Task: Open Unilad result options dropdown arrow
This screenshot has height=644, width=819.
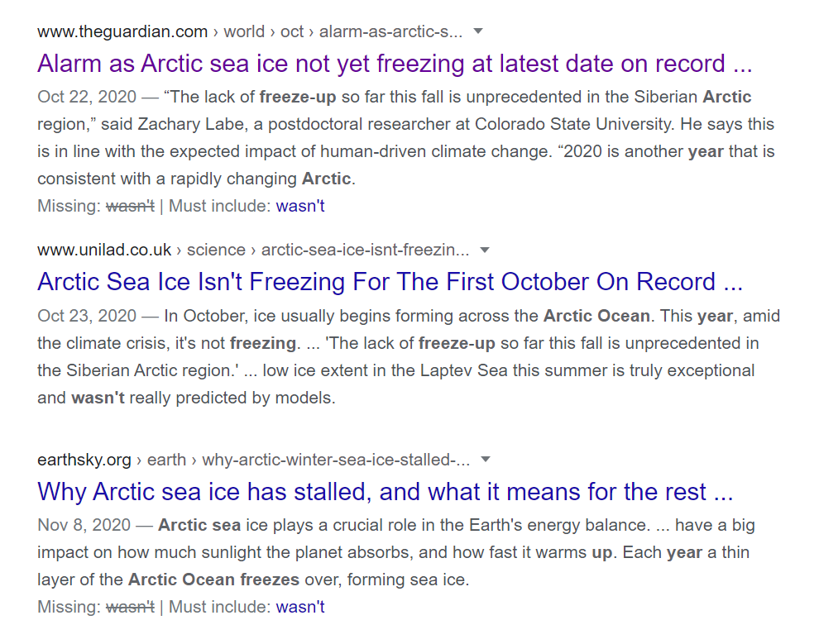Action: pos(485,250)
